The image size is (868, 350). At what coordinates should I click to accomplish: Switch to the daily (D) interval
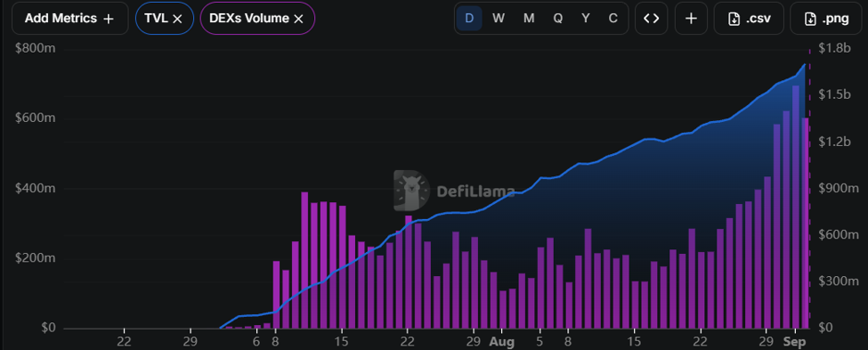tap(469, 19)
